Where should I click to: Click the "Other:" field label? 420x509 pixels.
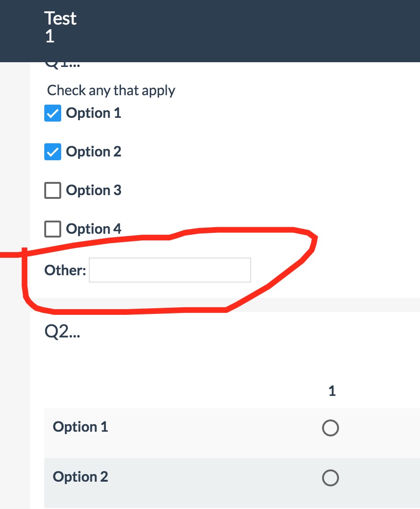click(x=65, y=271)
